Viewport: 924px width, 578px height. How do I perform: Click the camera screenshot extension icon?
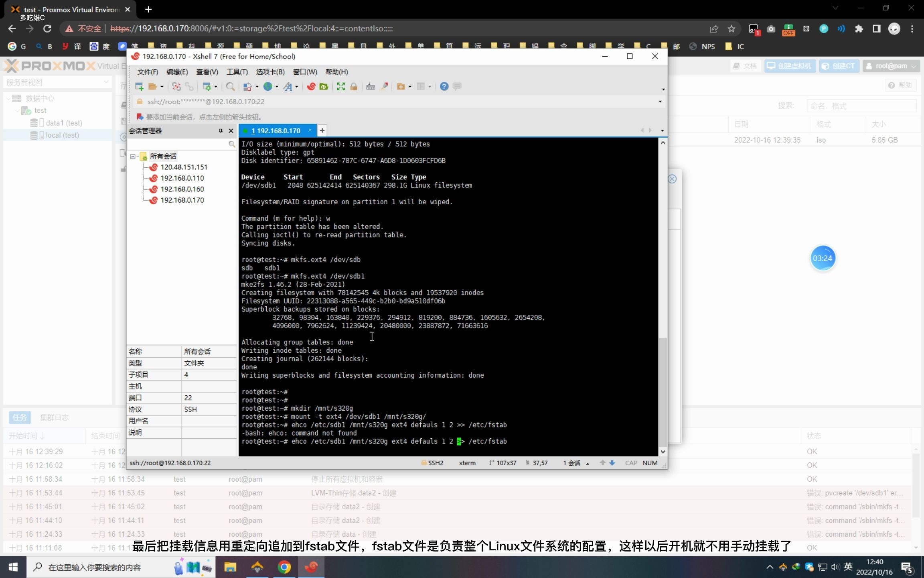coord(771,28)
